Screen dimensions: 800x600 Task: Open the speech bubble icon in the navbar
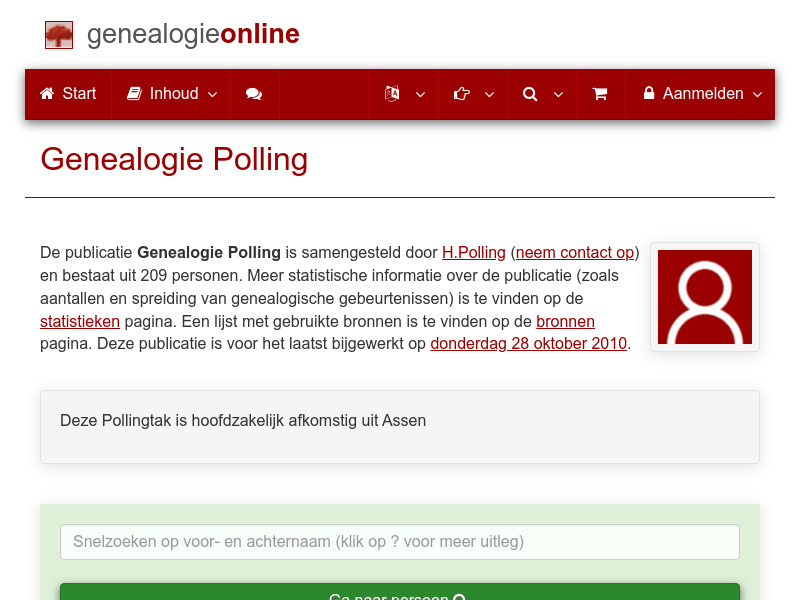pos(254,94)
